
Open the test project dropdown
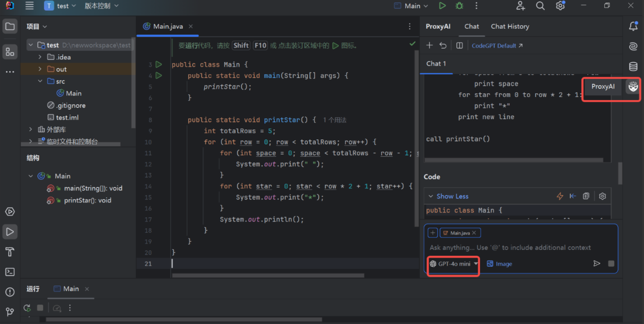[x=60, y=6]
